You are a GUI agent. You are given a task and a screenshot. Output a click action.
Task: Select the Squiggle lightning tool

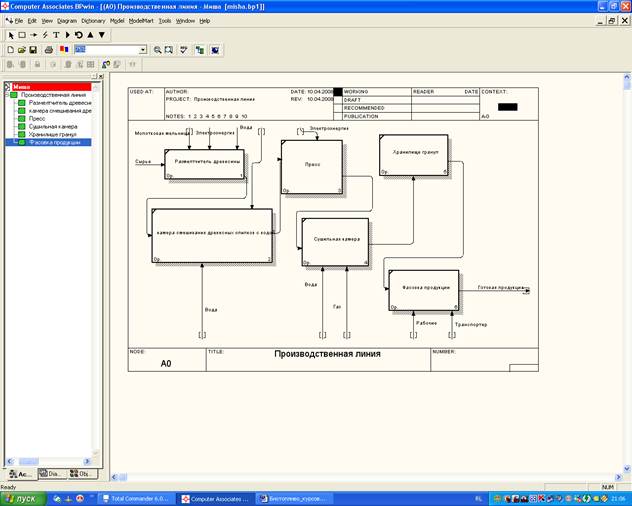(45, 35)
